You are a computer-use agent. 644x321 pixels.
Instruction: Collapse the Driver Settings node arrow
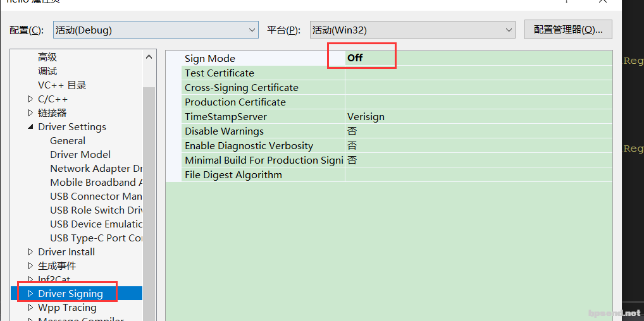click(30, 127)
